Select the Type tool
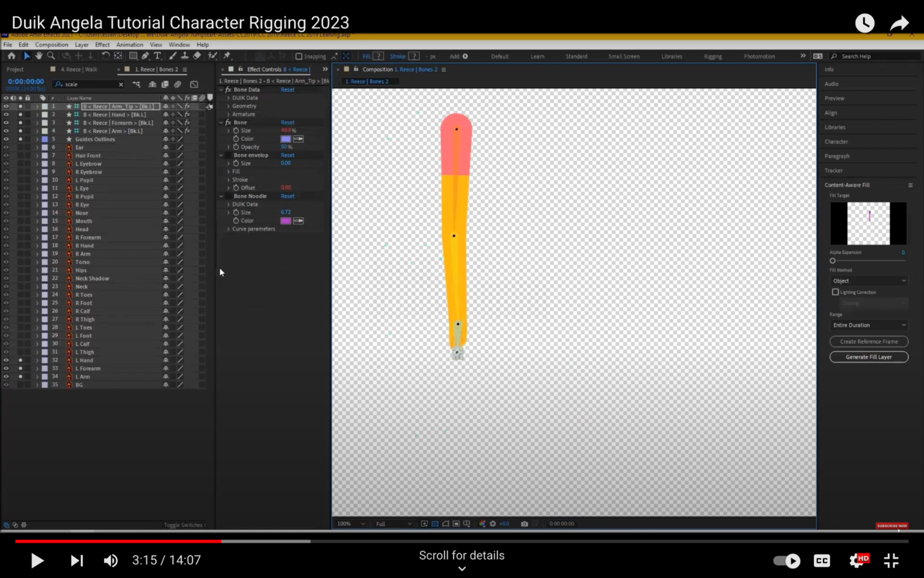 point(158,55)
